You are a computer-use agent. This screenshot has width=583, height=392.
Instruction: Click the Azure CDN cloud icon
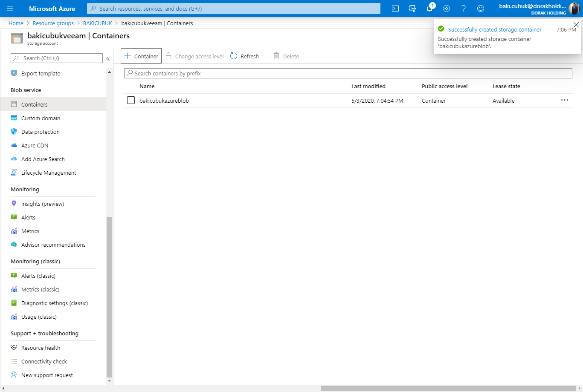[x=14, y=145]
